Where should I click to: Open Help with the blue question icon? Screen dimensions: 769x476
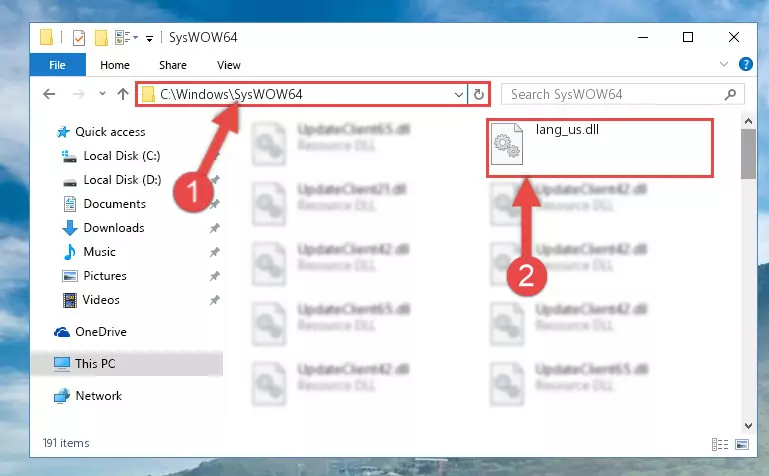pyautogui.click(x=745, y=64)
